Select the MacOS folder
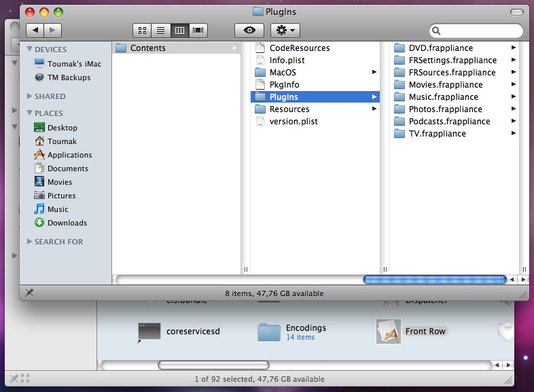This screenshot has height=392, width=534. pos(315,73)
